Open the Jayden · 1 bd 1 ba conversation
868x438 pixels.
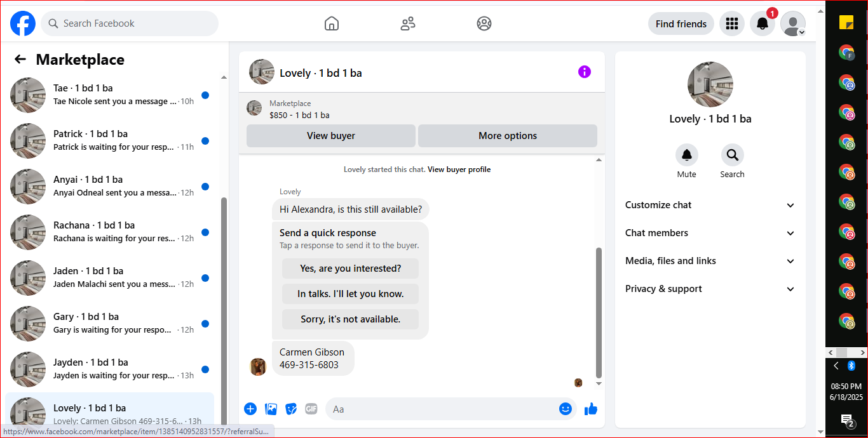110,369
